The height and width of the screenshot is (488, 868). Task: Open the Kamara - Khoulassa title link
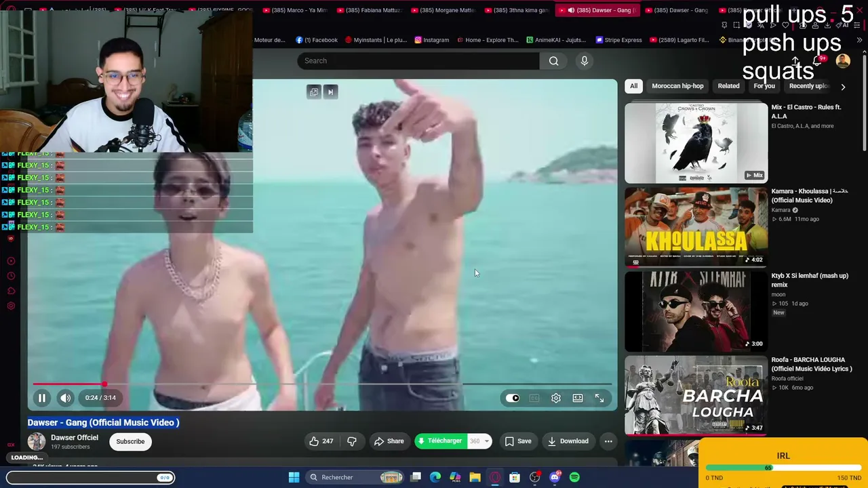810,196
